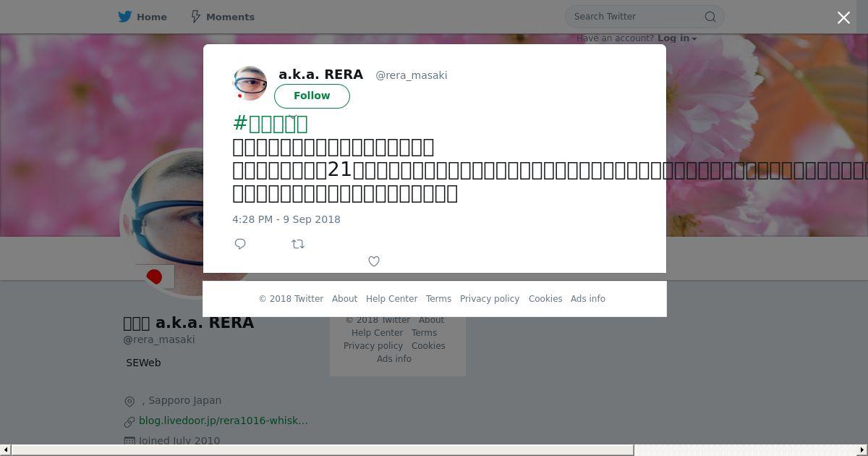Click the search magnifier icon
The image size is (868, 456).
[x=710, y=17]
